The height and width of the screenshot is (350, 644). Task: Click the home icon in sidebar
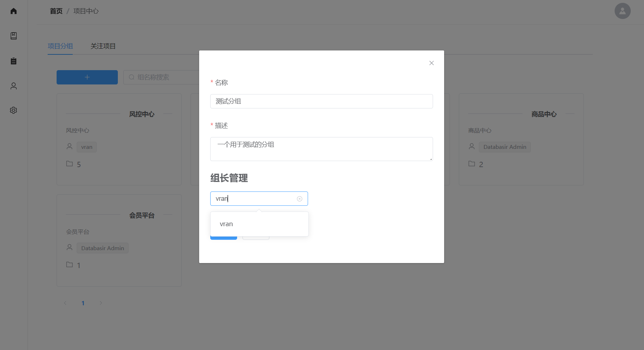[x=14, y=11]
